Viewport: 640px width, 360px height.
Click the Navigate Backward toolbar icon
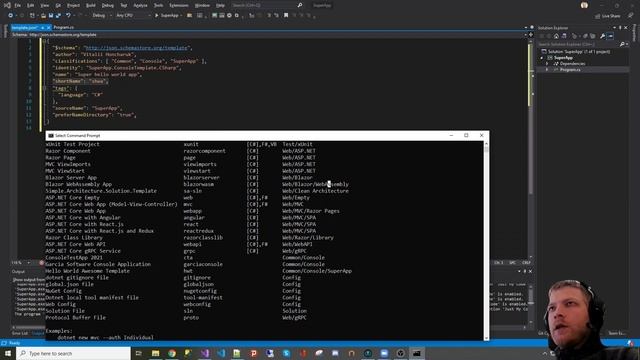click(11, 16)
